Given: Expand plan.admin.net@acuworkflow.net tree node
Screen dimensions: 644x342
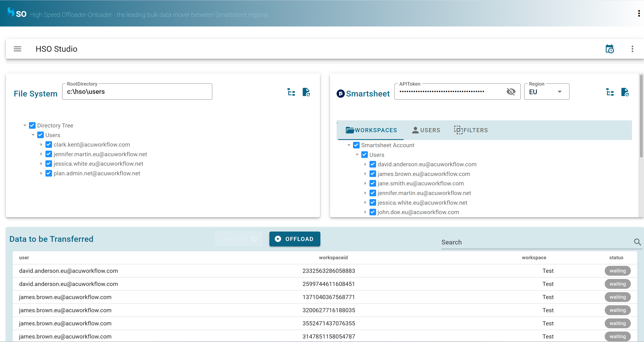Looking at the screenshot, I should 41,173.
